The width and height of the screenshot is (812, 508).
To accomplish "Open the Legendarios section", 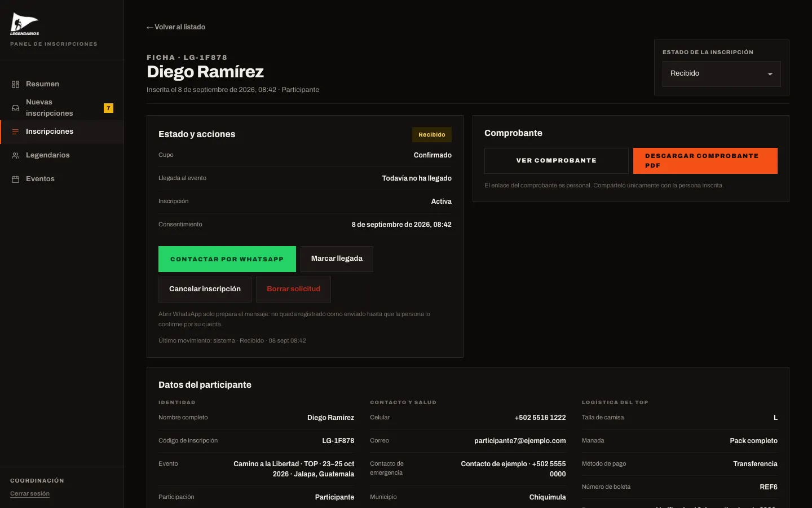I will click(62, 155).
